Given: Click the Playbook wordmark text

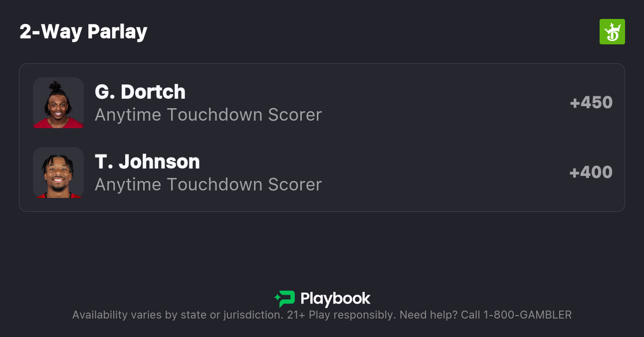Looking at the screenshot, I should pyautogui.click(x=335, y=299).
